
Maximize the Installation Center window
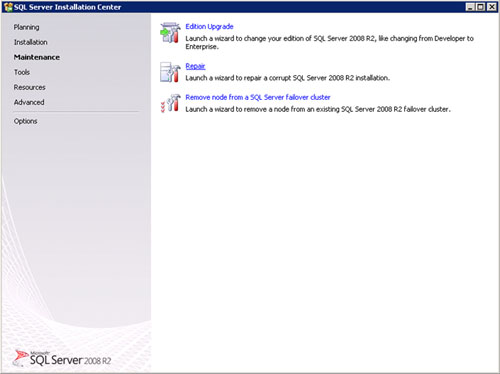[481, 7]
